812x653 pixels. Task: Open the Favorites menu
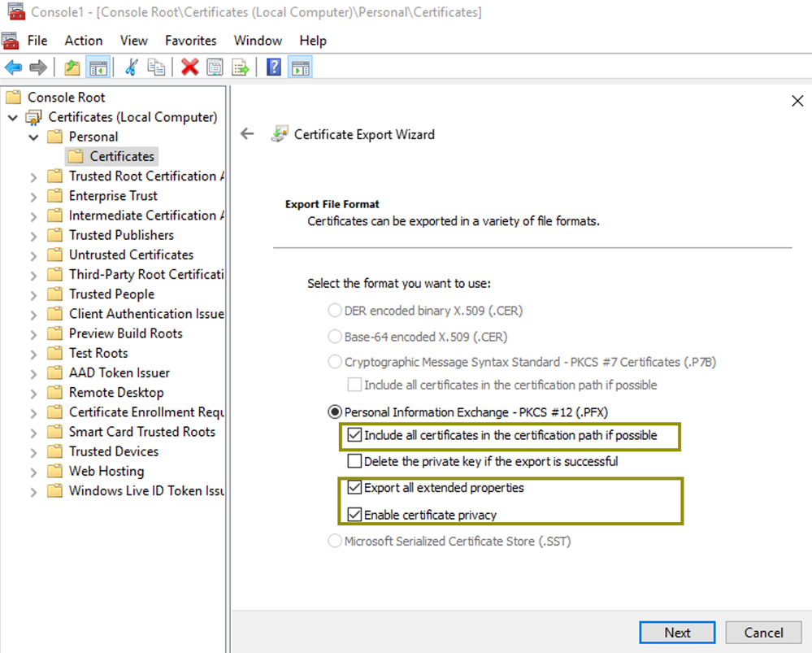point(190,41)
